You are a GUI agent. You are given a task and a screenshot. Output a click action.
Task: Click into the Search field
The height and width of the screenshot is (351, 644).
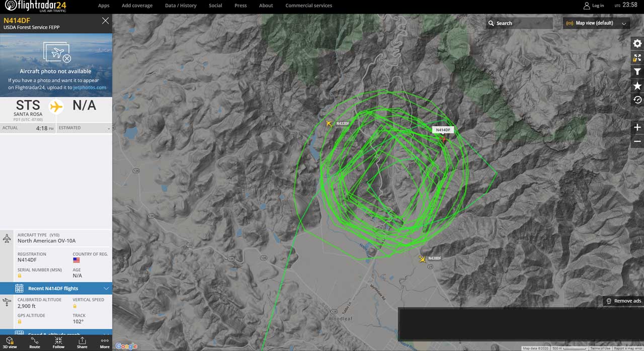(x=519, y=23)
